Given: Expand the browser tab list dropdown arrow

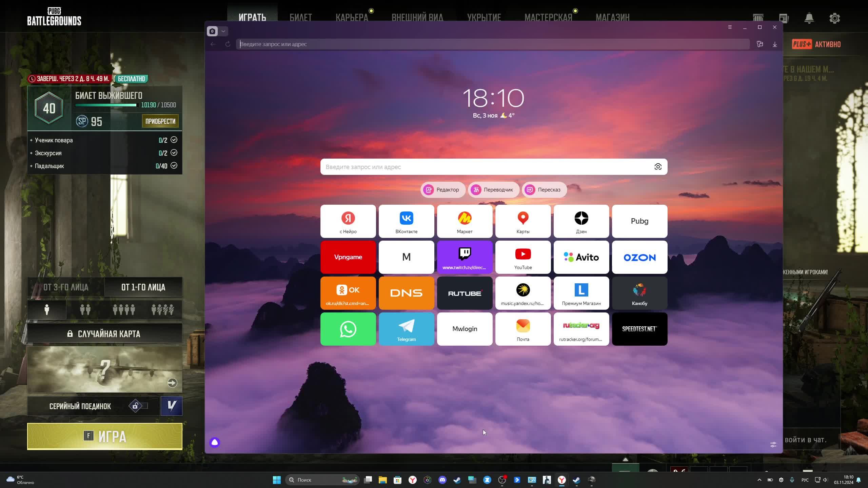Looking at the screenshot, I should [x=223, y=31].
